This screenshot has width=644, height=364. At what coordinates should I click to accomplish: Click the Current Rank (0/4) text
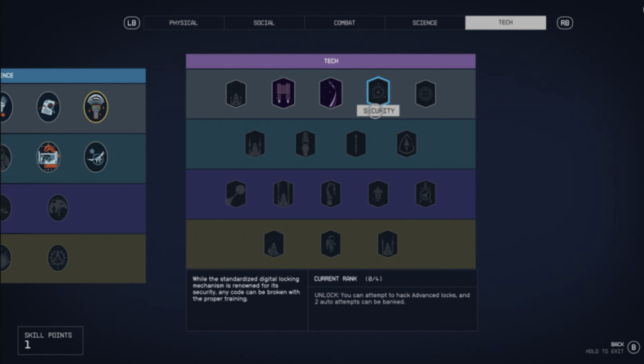click(348, 279)
